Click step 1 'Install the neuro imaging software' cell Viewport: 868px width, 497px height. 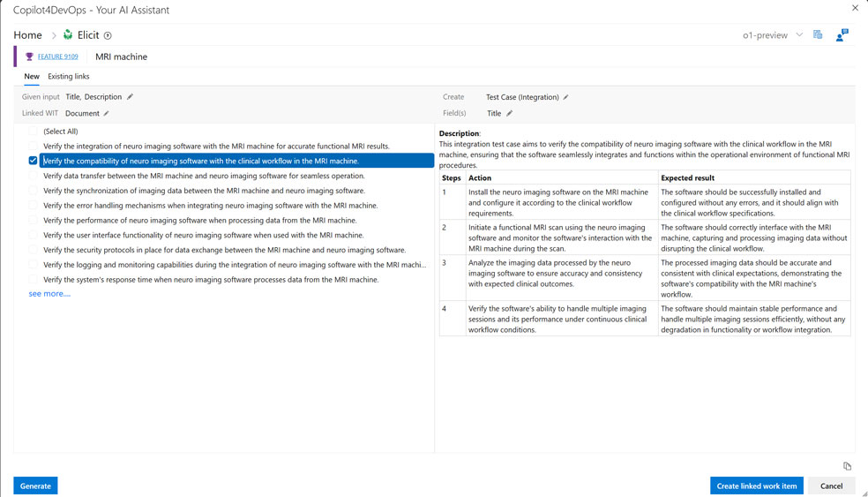click(561, 202)
